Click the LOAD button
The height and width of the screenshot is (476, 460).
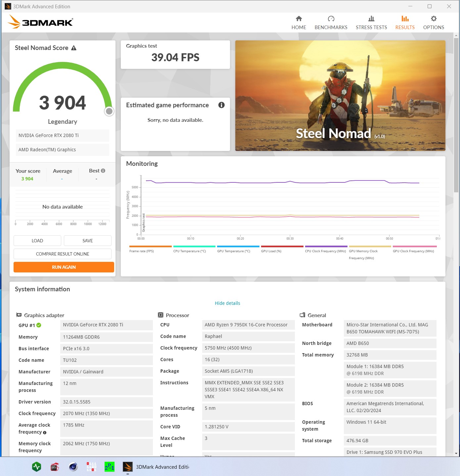coord(37,241)
